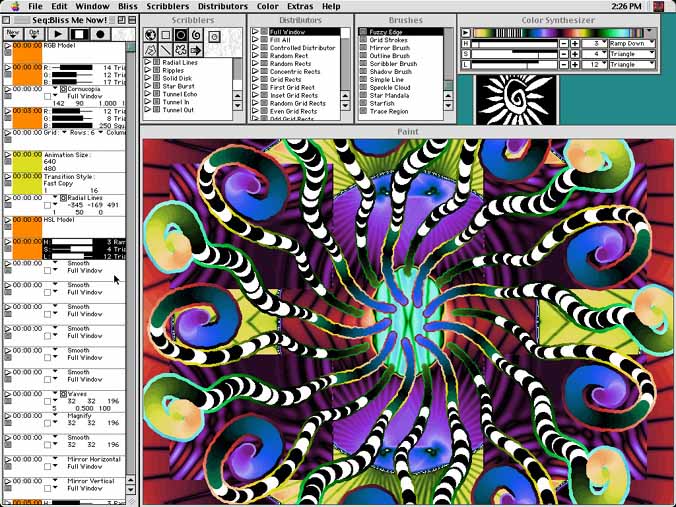
Task: Toggle gray square in RGB Model row
Action: (8, 53)
